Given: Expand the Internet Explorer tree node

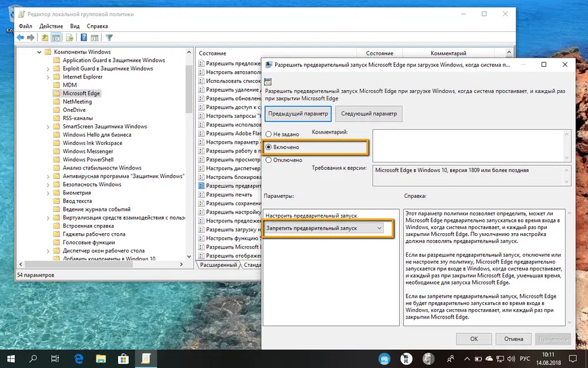Looking at the screenshot, I should (x=49, y=77).
